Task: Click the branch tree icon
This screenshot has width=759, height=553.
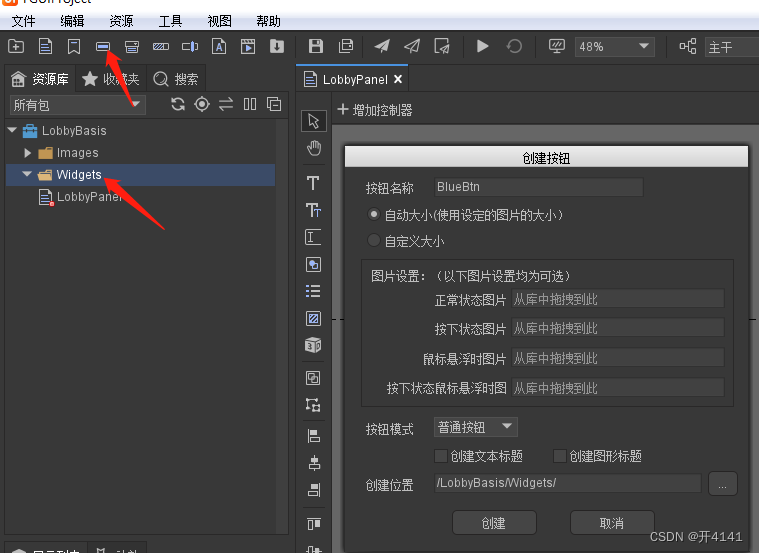Action: pos(688,46)
